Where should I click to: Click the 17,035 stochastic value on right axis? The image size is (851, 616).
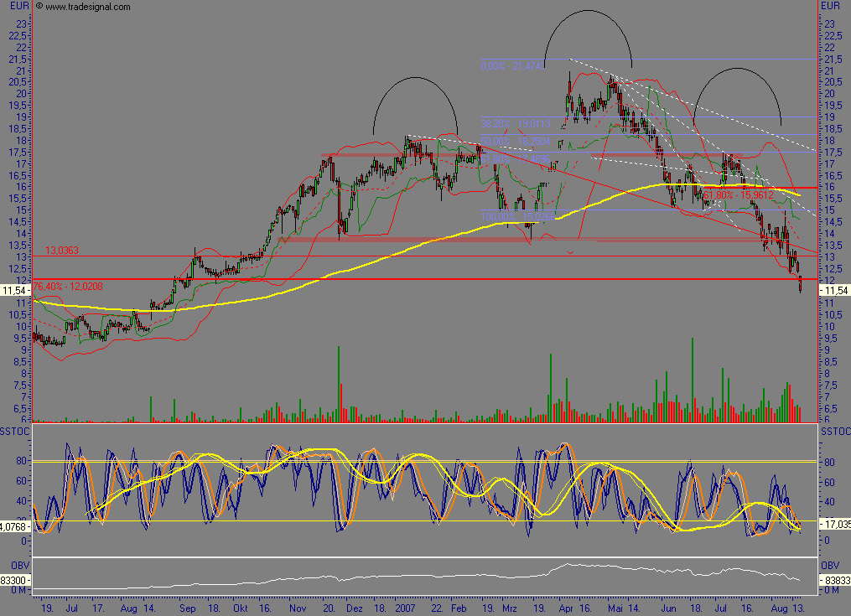[835, 523]
